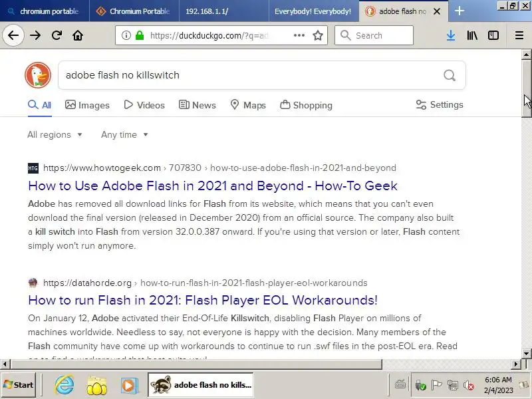This screenshot has width=532, height=399.
Task: Click the vertical scrollbar down arrow
Action: coord(526,354)
